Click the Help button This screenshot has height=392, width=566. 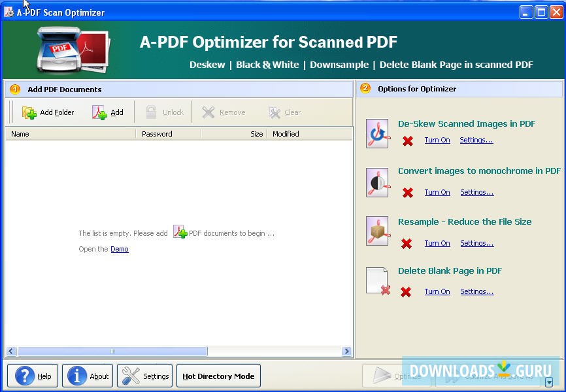(x=33, y=376)
